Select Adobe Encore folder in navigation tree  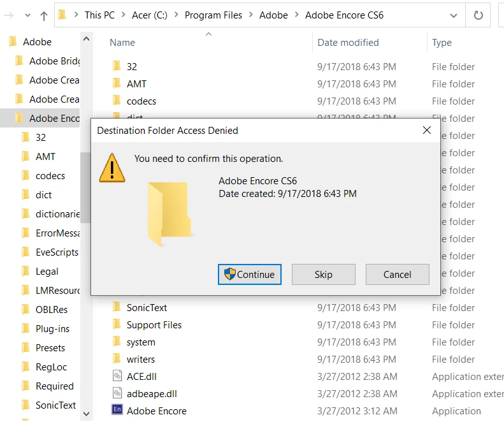coord(54,118)
